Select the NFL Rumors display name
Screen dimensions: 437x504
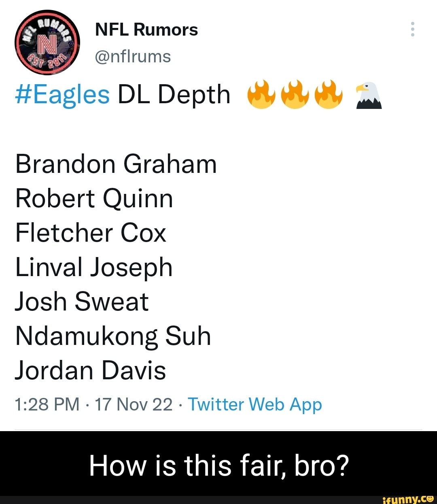(146, 29)
